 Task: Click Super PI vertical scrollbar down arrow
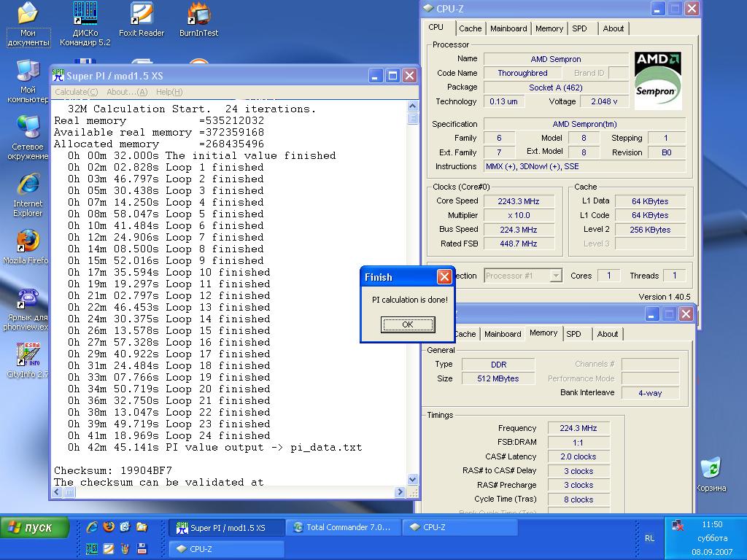[x=413, y=480]
